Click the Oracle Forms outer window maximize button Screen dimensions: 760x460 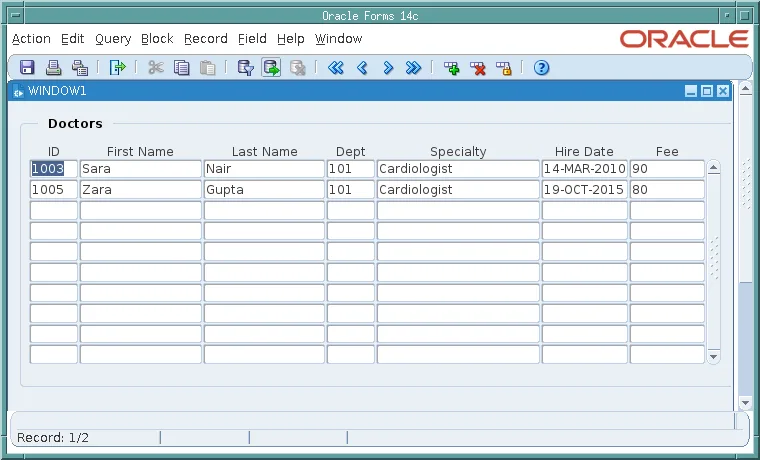[744, 16]
